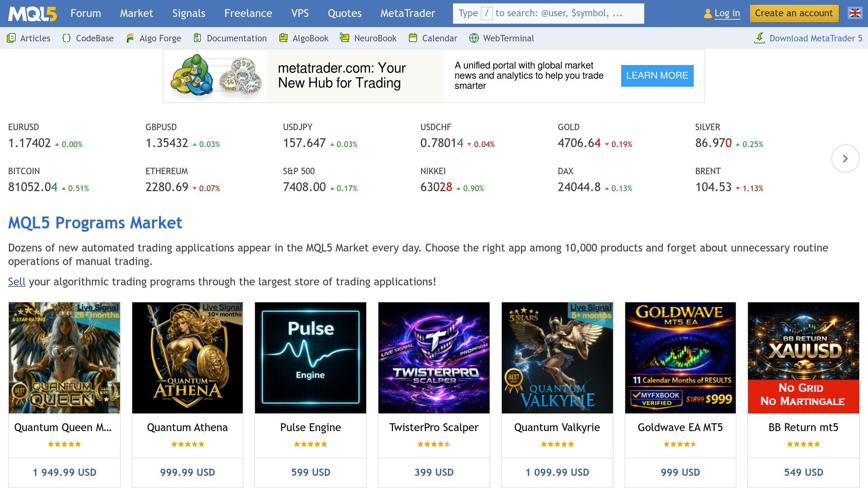
Task: Click the Quantum Athena product title
Action: coord(187,427)
